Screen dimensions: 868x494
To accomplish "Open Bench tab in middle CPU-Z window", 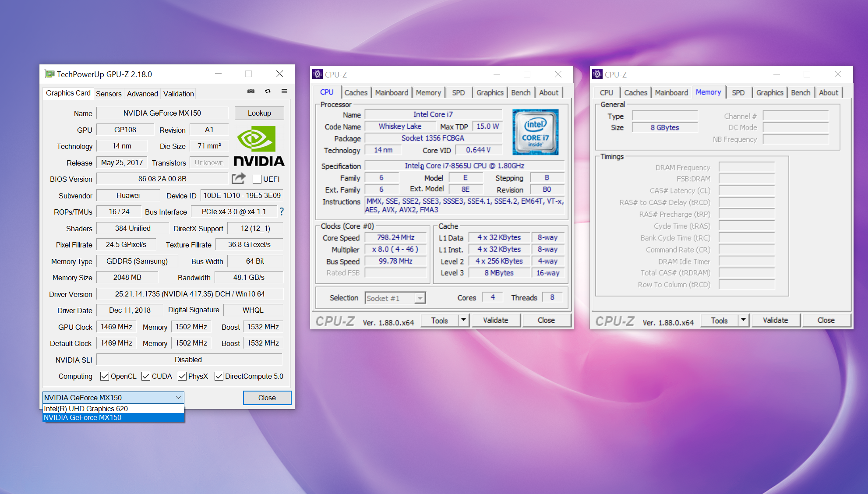I will (x=521, y=92).
